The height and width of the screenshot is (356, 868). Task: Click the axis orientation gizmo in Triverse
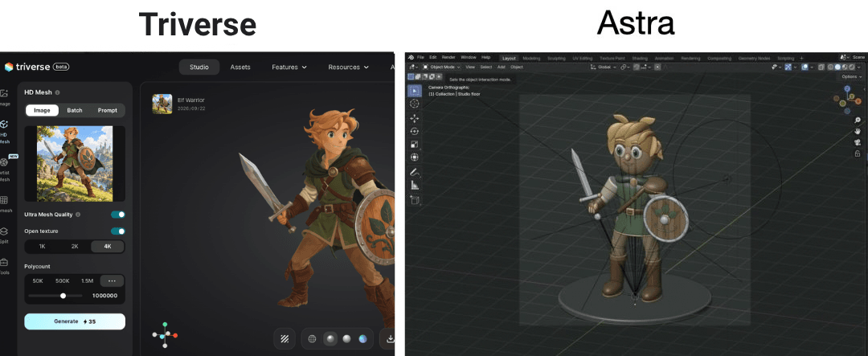[165, 335]
